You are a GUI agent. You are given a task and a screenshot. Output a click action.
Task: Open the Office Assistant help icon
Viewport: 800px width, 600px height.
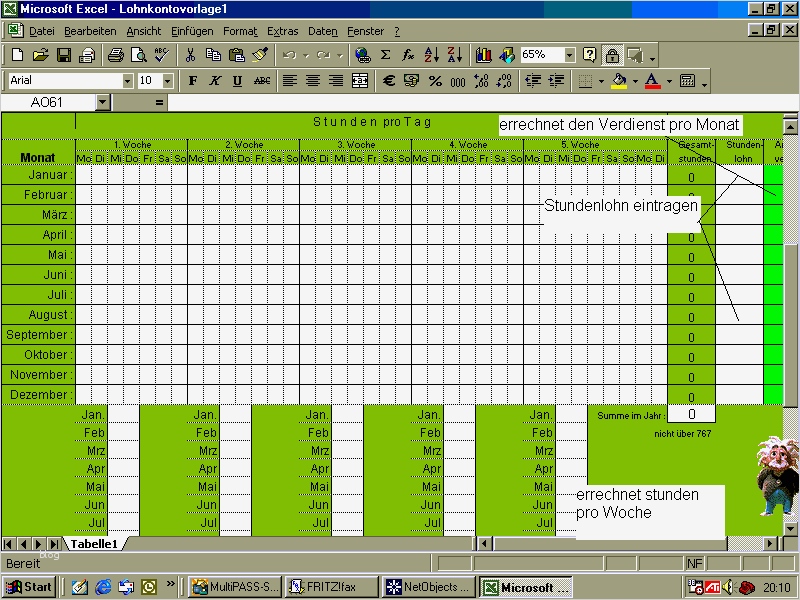pyautogui.click(x=590, y=55)
